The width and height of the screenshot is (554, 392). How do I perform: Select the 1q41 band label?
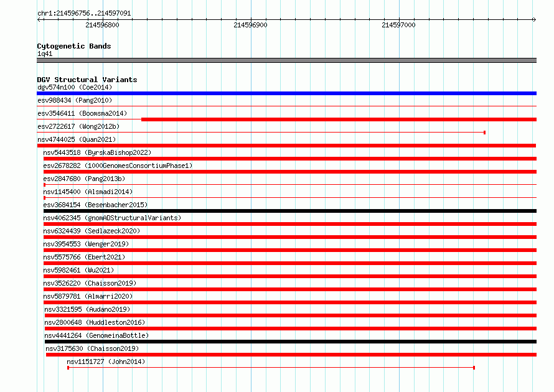coord(45,54)
